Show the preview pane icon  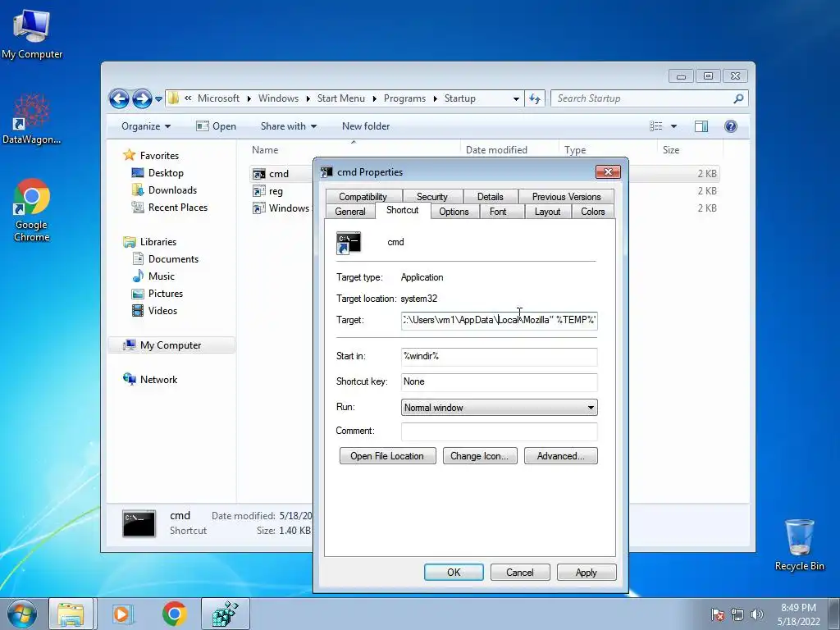pyautogui.click(x=701, y=126)
